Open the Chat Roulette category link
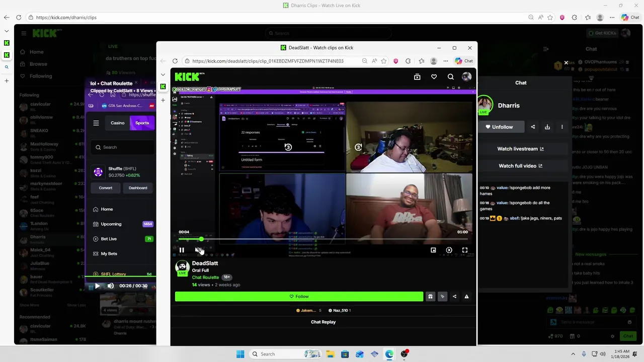This screenshot has height=362, width=644. (x=205, y=278)
